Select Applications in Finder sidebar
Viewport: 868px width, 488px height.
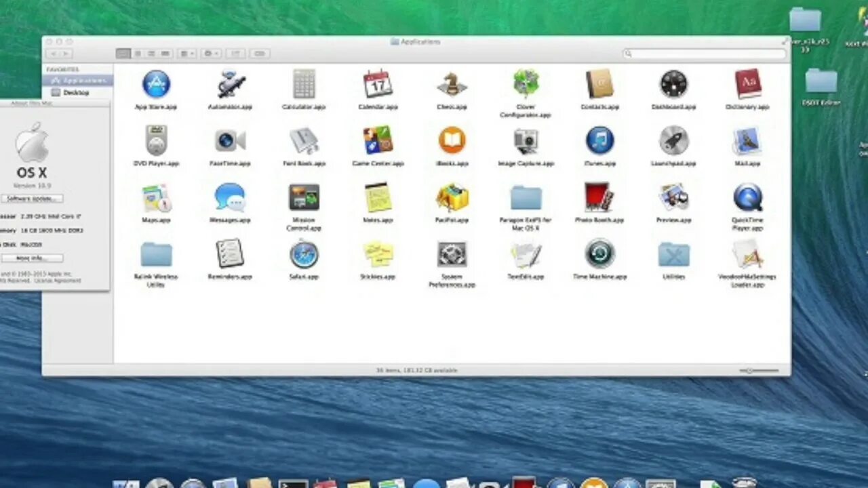tap(77, 81)
